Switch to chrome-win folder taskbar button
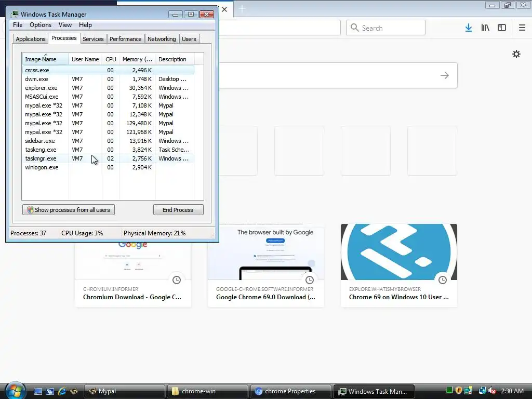Viewport: 532px width, 399px height. tap(207, 391)
